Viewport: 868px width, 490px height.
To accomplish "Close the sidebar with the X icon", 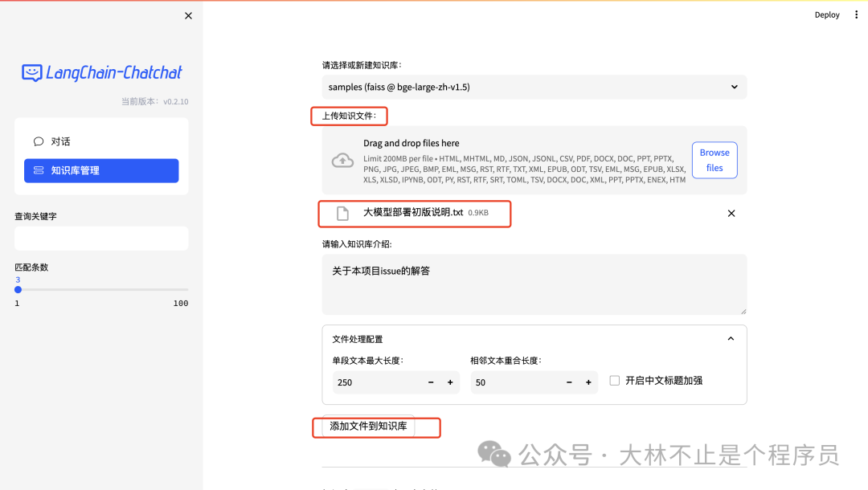I will point(188,16).
